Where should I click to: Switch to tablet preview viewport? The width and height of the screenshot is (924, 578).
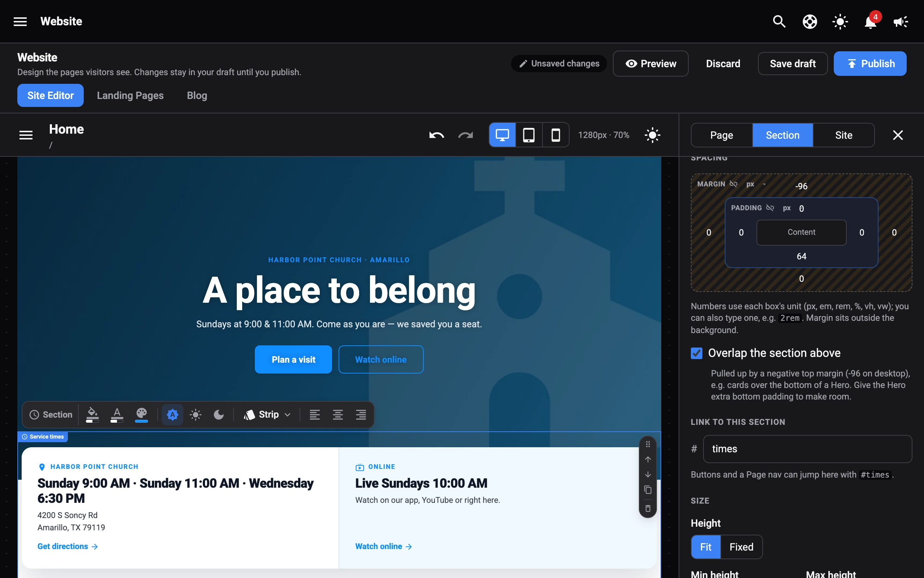tap(529, 135)
